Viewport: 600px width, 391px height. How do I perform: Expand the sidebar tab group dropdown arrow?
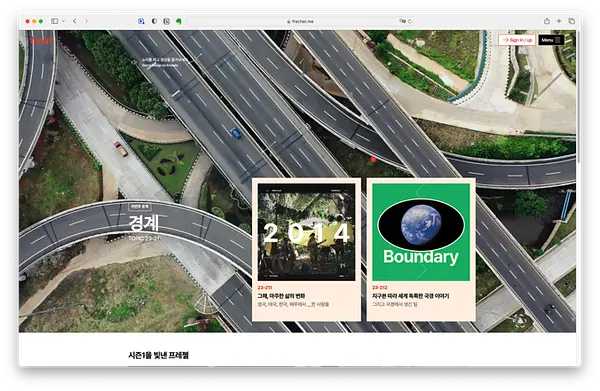(x=64, y=21)
